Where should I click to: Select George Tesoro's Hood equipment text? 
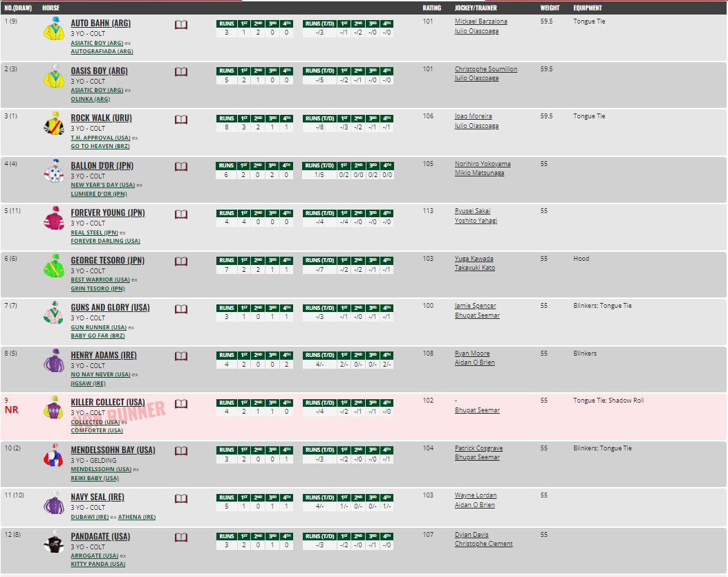click(581, 259)
